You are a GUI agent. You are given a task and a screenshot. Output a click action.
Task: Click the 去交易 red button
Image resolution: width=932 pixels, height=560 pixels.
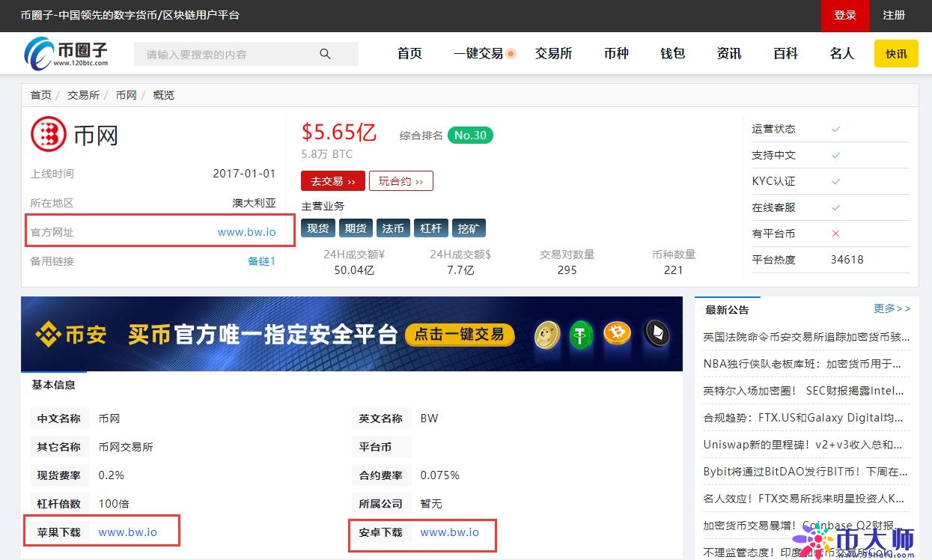click(333, 181)
